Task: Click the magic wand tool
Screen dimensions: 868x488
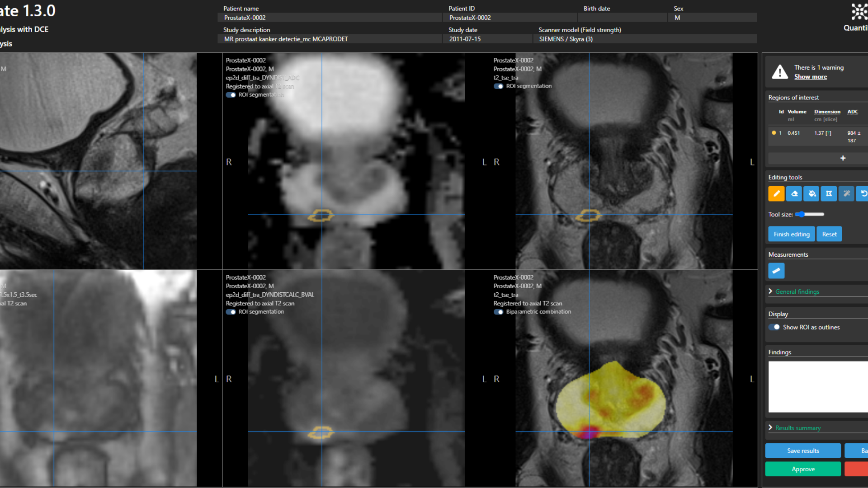Action: click(846, 194)
